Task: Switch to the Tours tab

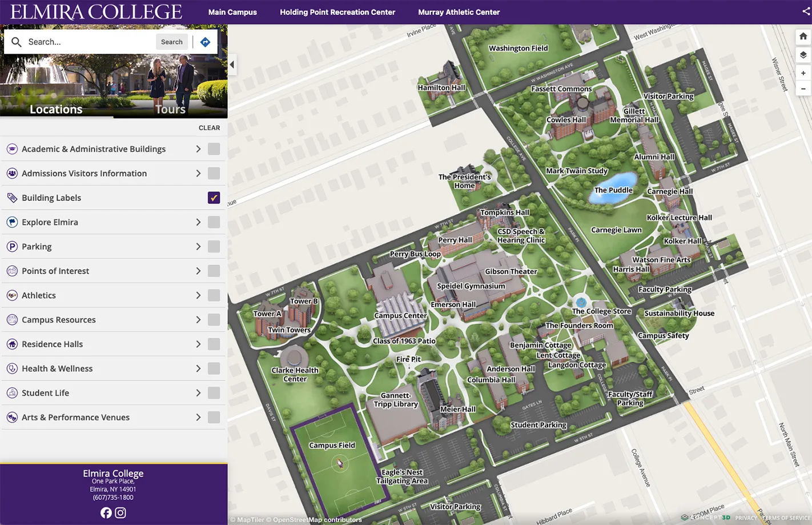Action: (170, 109)
